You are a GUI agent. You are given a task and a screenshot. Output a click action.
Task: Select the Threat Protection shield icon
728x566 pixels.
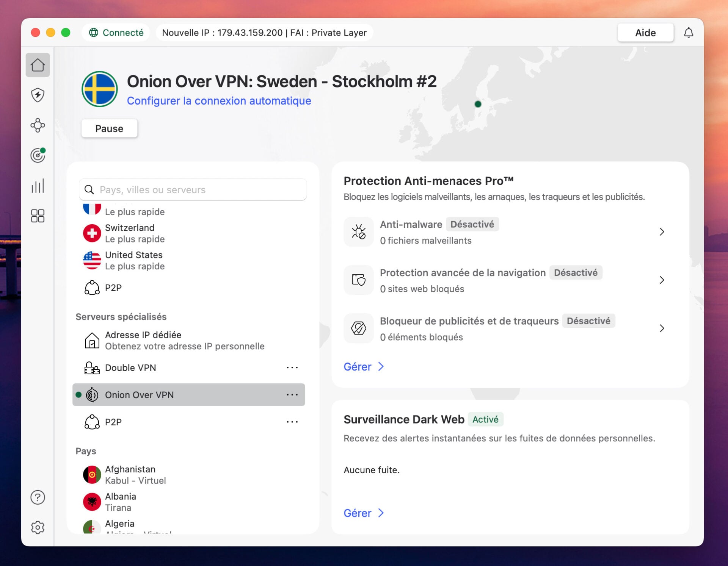click(38, 95)
